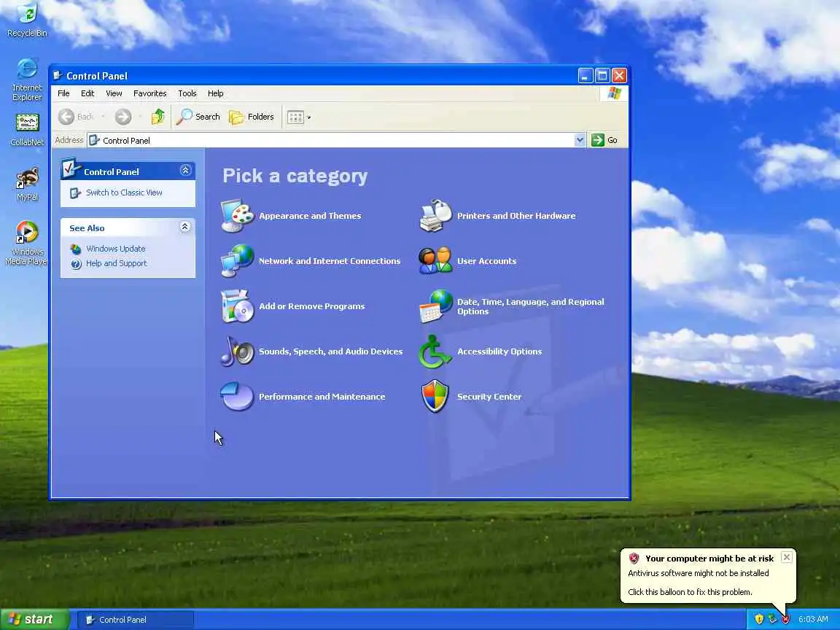Image resolution: width=840 pixels, height=630 pixels.
Task: Select the CollabNet desktop icon
Action: coord(27,131)
